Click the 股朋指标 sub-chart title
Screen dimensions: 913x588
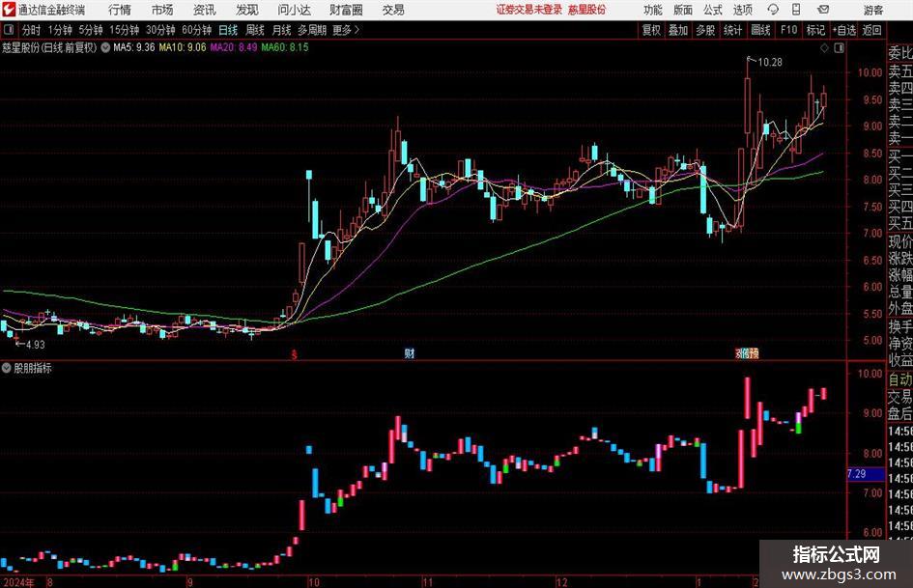33,368
